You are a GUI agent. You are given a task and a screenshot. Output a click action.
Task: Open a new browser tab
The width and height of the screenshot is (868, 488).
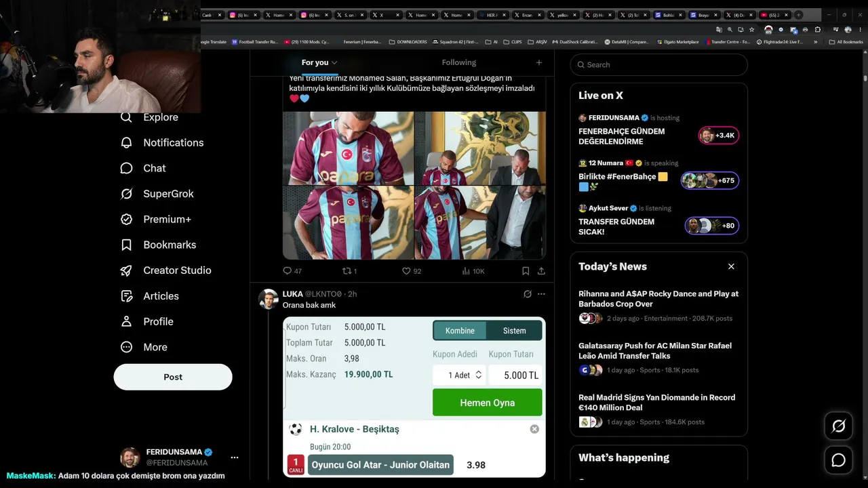[x=798, y=15]
